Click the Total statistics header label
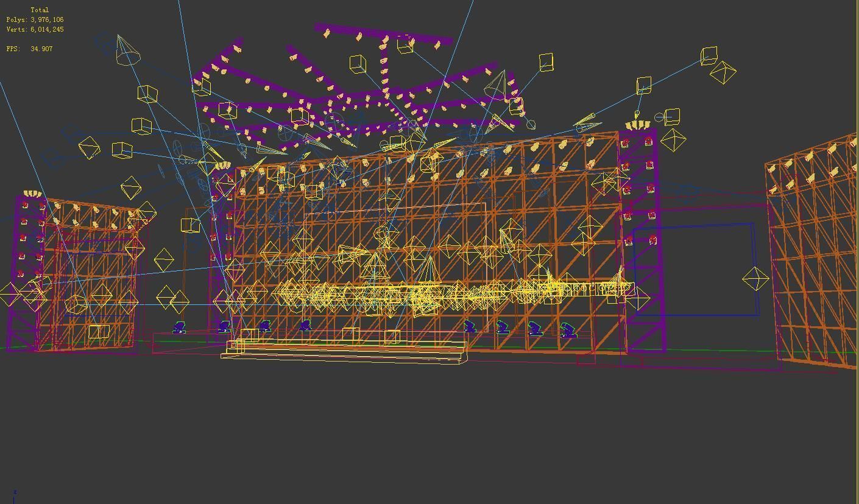 pos(40,10)
